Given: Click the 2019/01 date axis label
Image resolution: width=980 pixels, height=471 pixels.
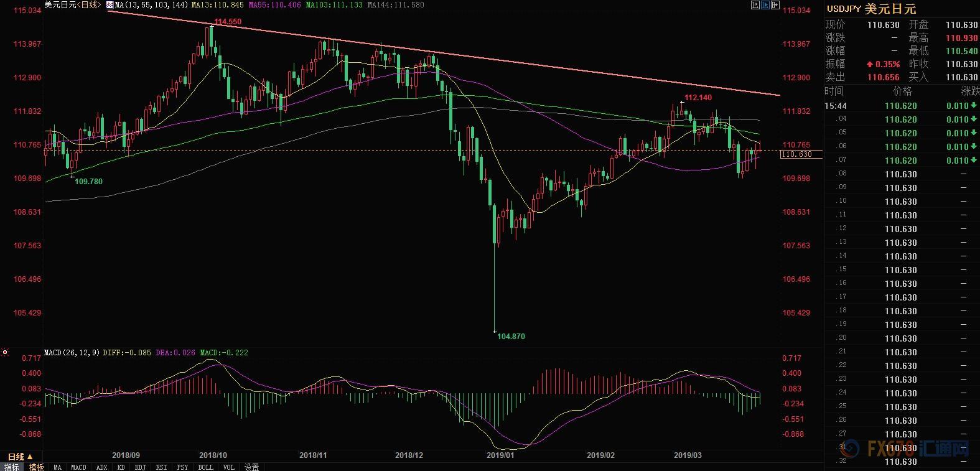Looking at the screenshot, I should 500,455.
